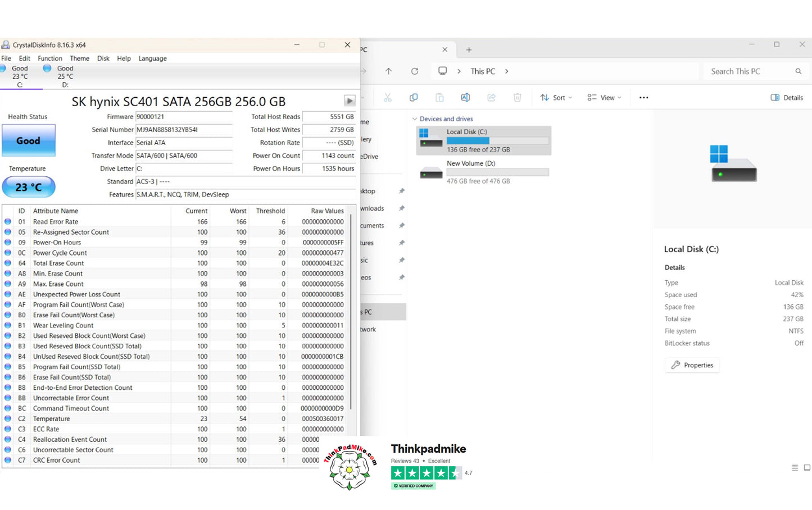Click the pin icon beside Downloads

(x=402, y=208)
